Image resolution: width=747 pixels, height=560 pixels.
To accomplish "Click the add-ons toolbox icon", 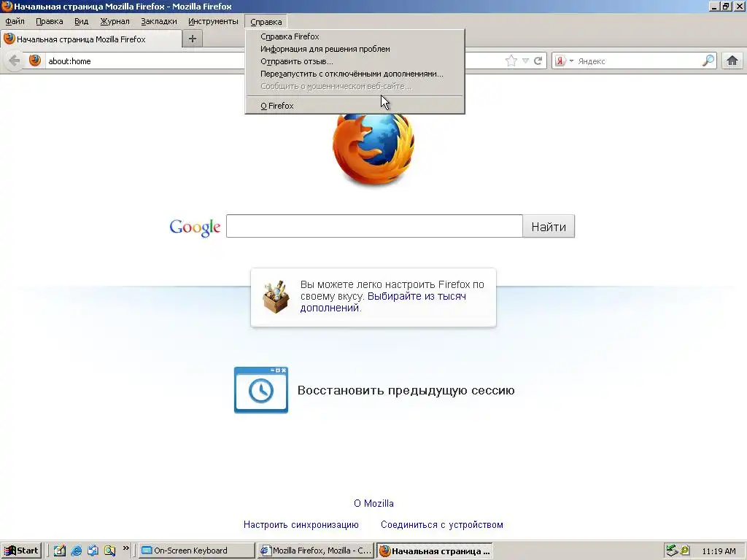I will click(276, 297).
